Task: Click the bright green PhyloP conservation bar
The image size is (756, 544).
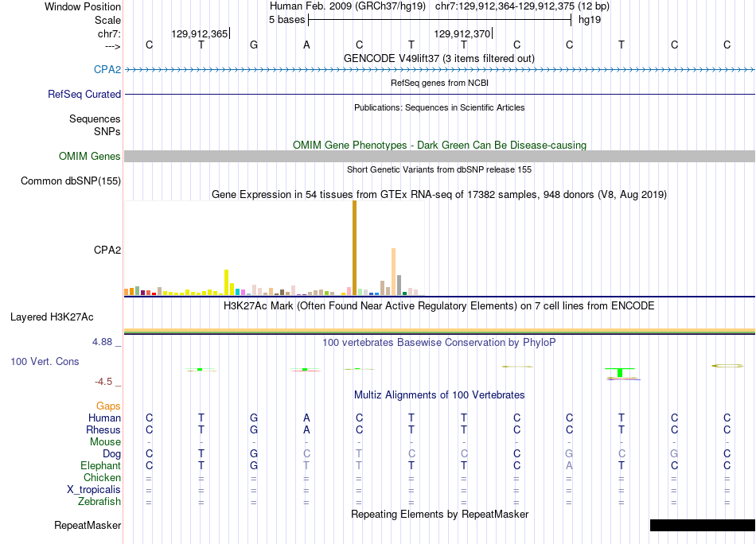Action: click(620, 372)
